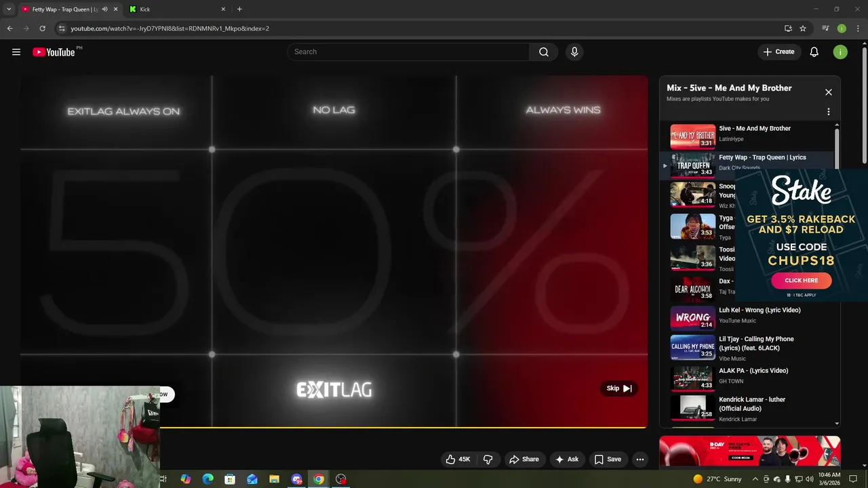868x488 pixels.
Task: Switch to the Fetty Wap Trap Queen tab
Action: coord(64,9)
